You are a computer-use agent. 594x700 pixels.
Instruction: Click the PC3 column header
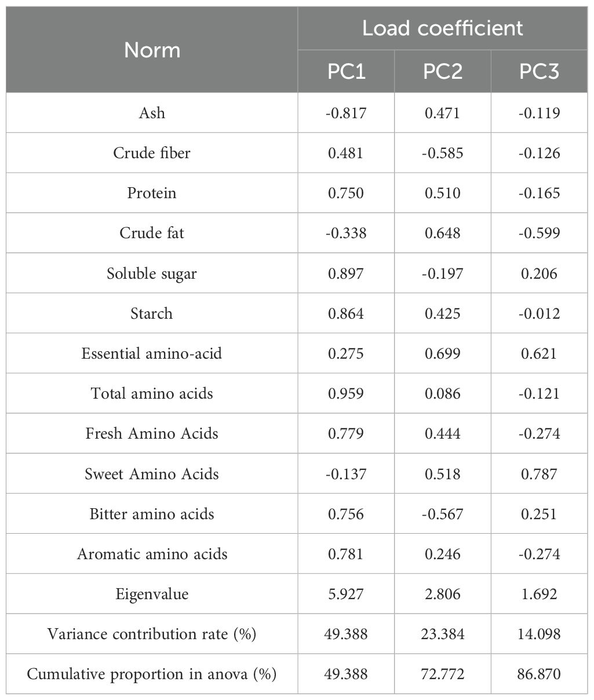click(539, 72)
